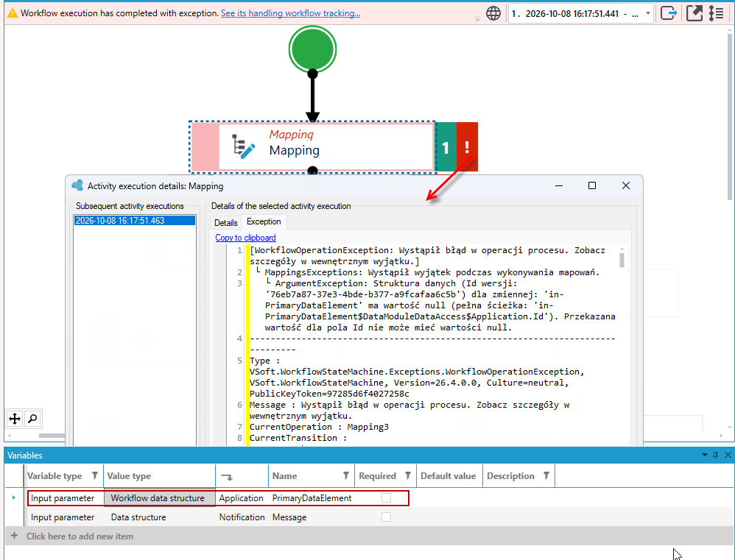Toggle Required checkbox for PrimaryDataElement
Viewport: 735px width, 560px height.
pos(386,497)
